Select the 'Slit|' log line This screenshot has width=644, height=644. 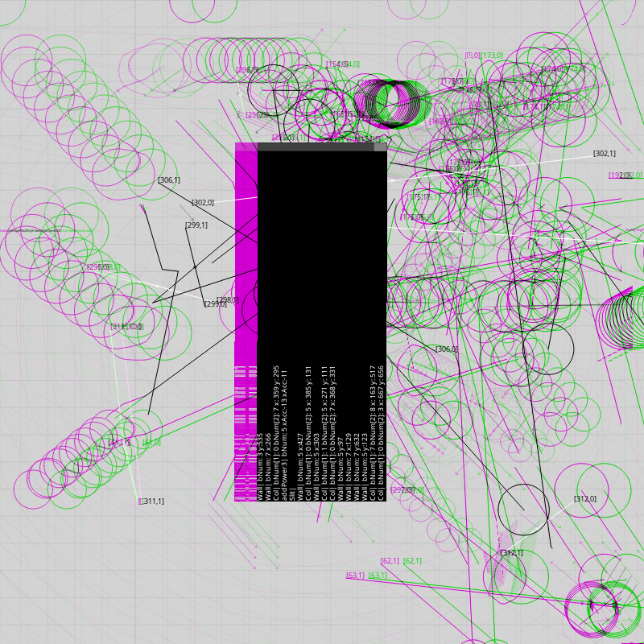[292, 494]
